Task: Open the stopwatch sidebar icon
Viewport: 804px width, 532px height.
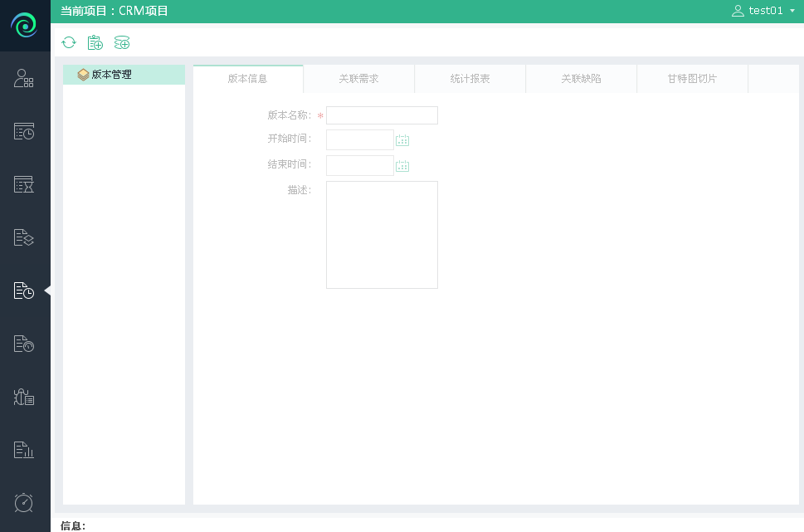Action: [x=23, y=503]
